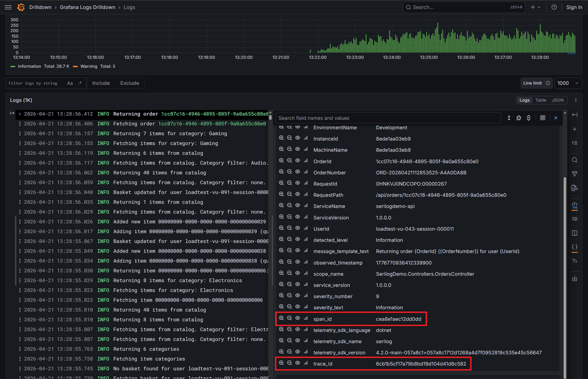This screenshot has height=379, width=588.
Task: Select the filter icon in the right sidebar
Action: 575,174
